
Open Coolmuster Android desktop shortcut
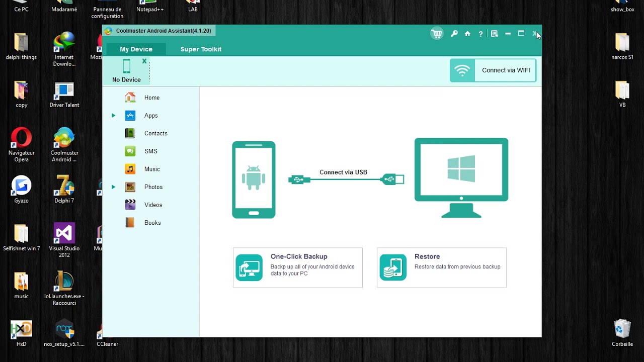64,145
